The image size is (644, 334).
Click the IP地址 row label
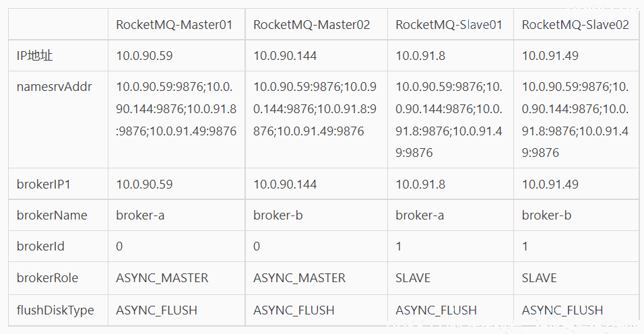point(34,55)
